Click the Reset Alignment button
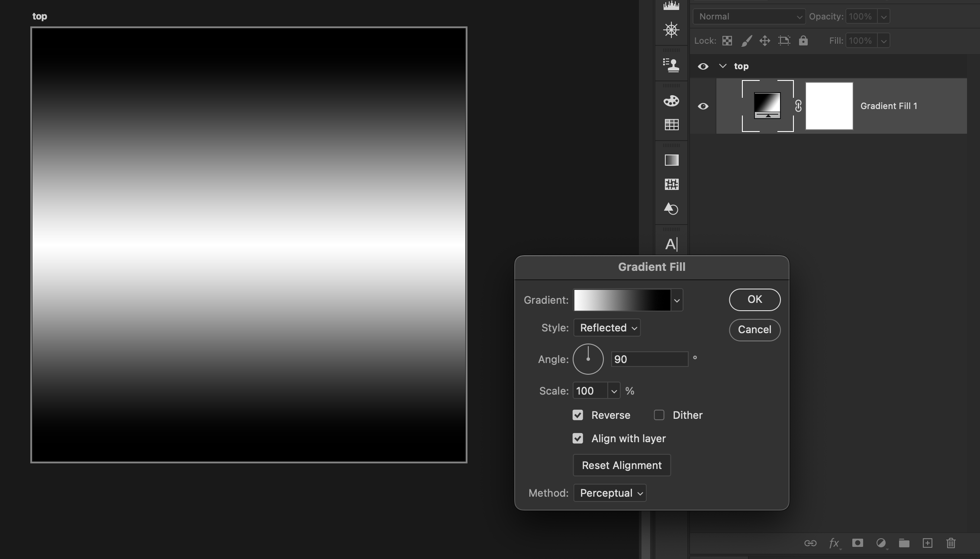Viewport: 980px width, 559px height. pos(622,465)
